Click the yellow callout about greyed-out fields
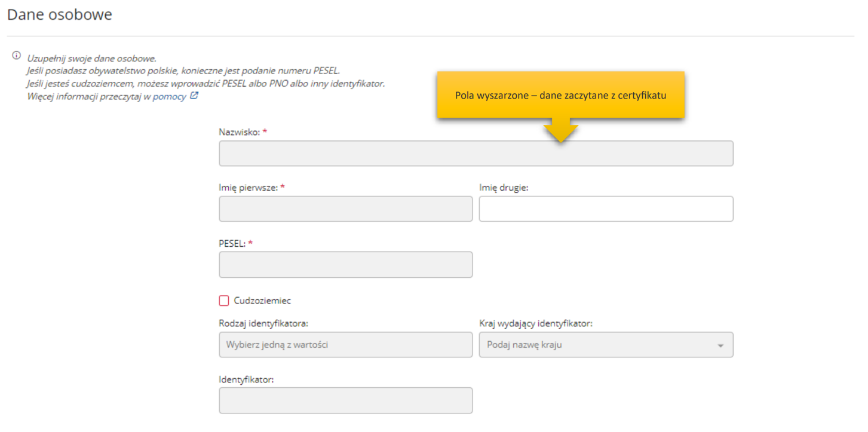 (x=560, y=95)
